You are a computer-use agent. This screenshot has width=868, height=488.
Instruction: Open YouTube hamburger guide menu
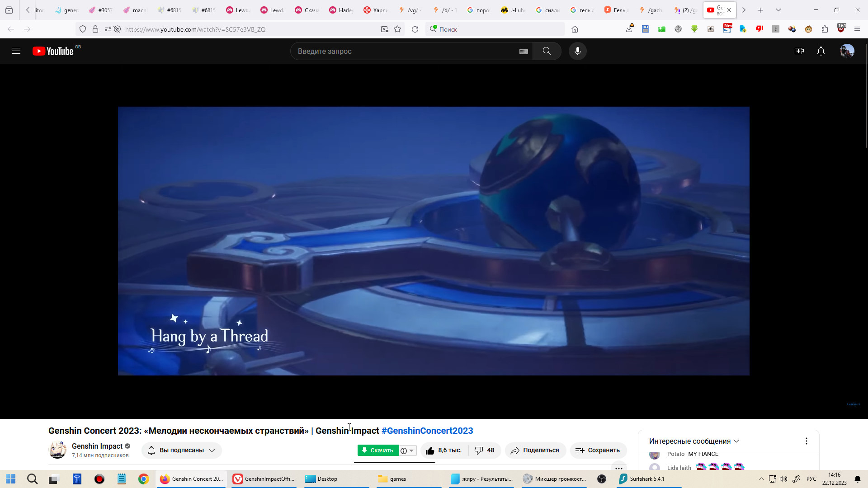pyautogui.click(x=16, y=51)
